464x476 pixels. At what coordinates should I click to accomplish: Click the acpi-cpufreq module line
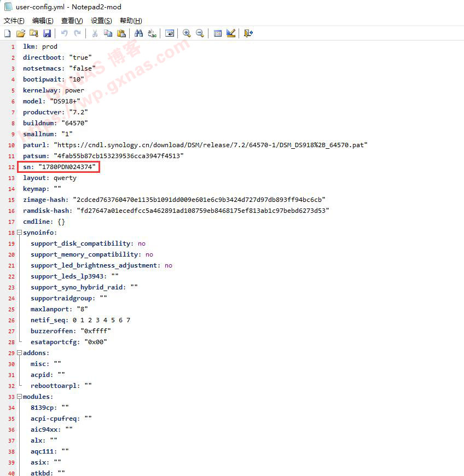click(x=61, y=419)
